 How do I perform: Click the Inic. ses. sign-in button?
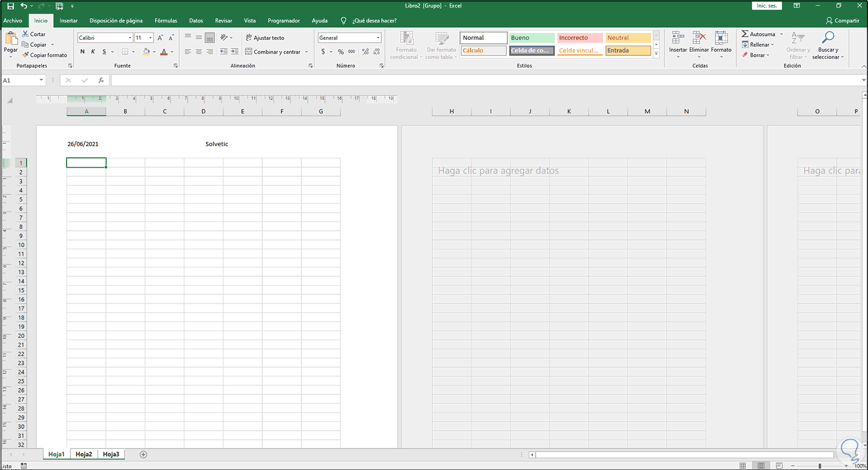pos(767,6)
